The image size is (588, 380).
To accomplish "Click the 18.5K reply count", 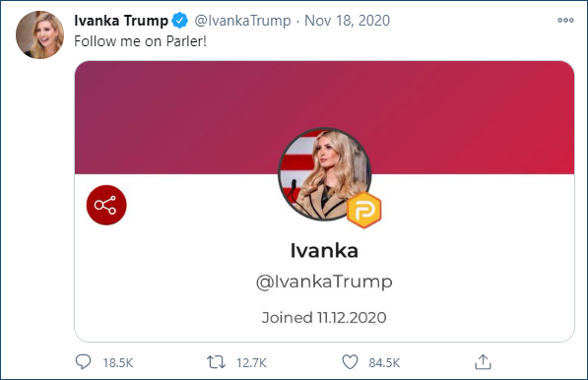I will point(118,362).
